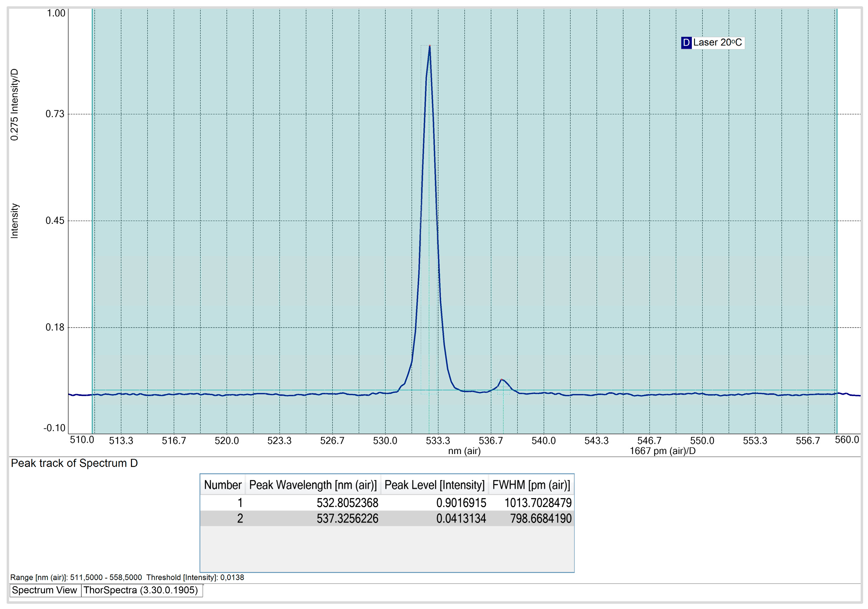
Task: Click FWHM value 798.6684190
Action: tap(541, 518)
